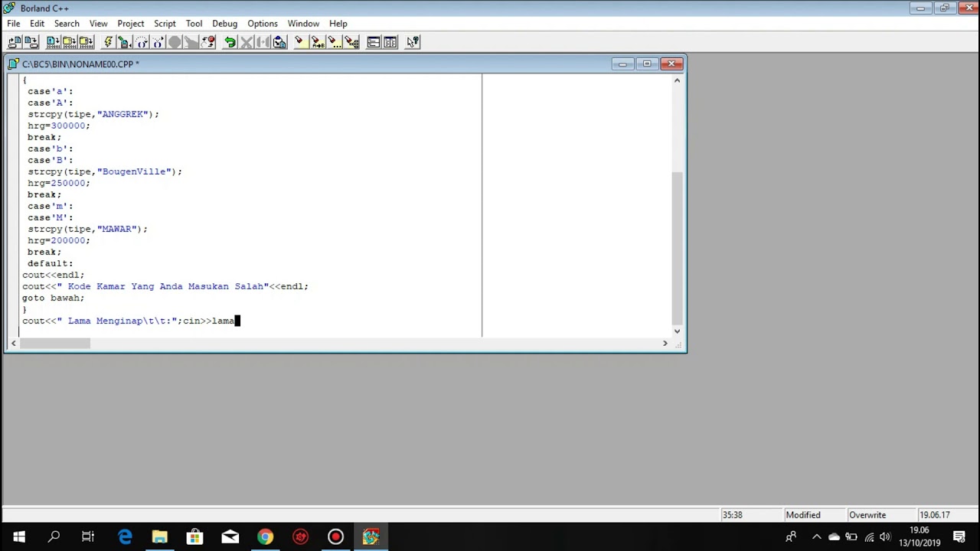980x551 pixels.
Task: Click the editor vertical scrollbar thumb
Action: 677,248
